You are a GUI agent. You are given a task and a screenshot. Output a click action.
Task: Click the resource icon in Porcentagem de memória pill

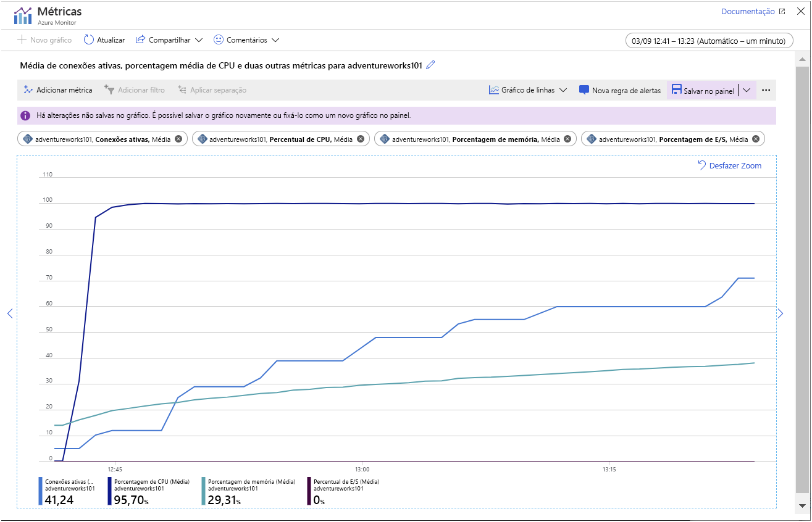pyautogui.click(x=385, y=139)
